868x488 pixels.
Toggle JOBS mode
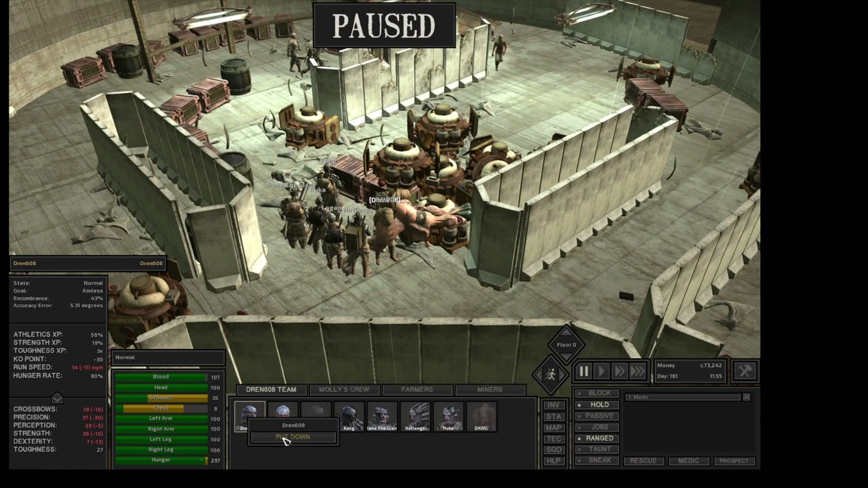(595, 427)
